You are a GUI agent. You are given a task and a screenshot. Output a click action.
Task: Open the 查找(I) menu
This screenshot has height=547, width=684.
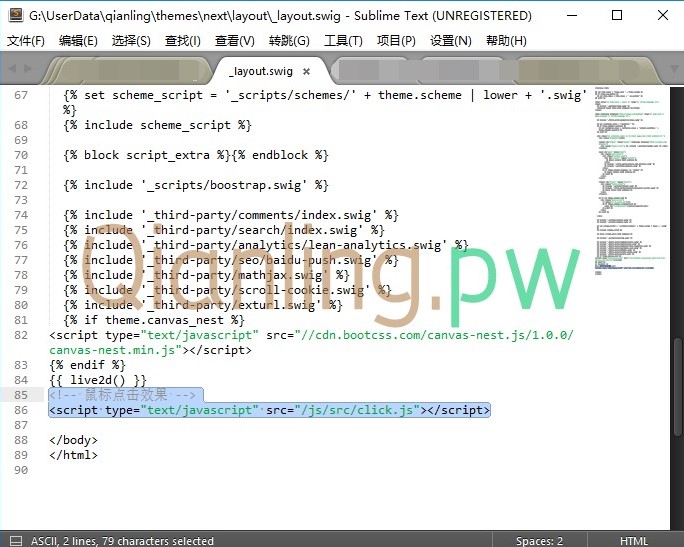click(183, 41)
